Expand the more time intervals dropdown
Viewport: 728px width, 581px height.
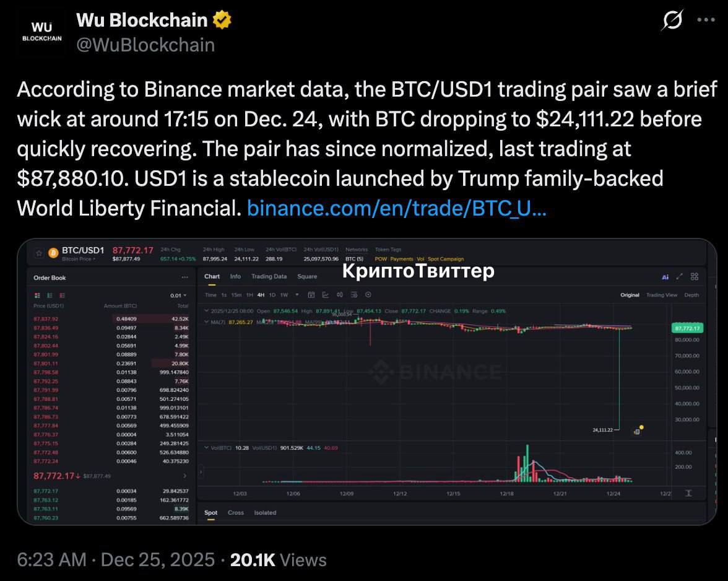point(297,295)
